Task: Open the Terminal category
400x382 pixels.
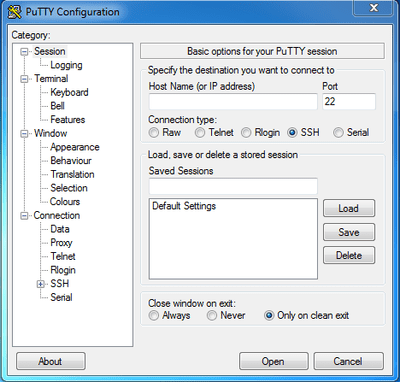Action: (51, 79)
